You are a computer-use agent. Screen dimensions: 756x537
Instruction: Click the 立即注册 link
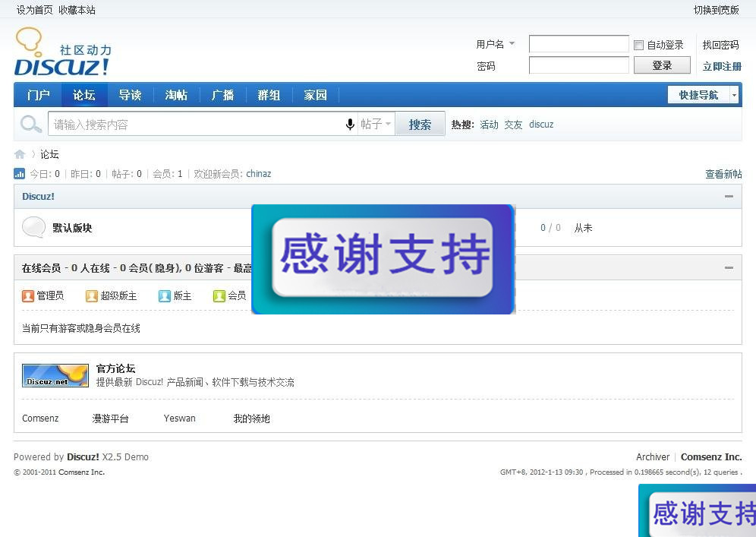pos(722,66)
